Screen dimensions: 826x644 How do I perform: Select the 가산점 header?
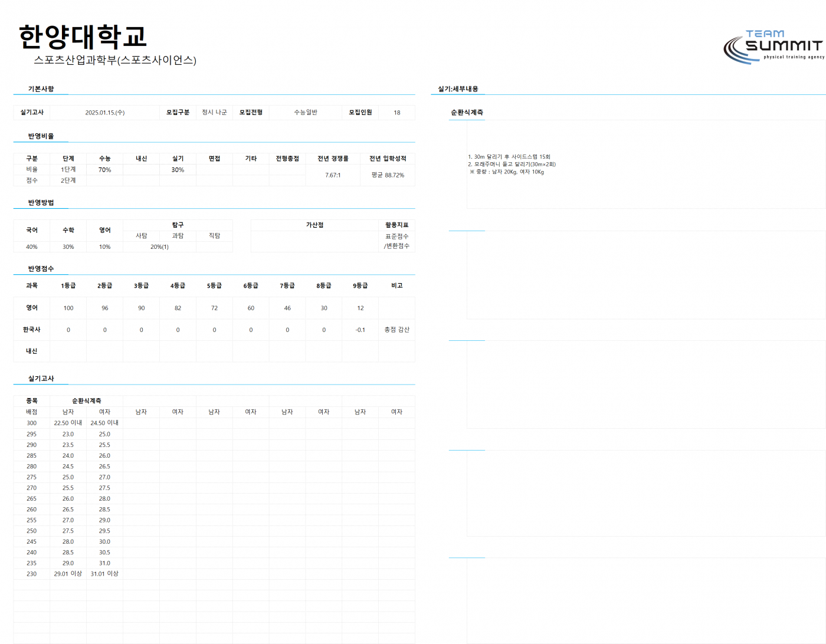coord(314,225)
